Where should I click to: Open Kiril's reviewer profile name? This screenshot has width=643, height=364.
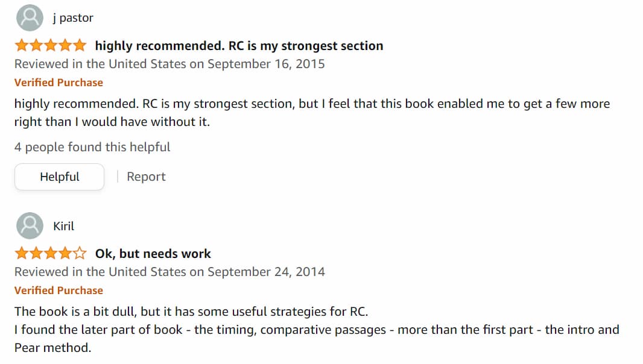[x=63, y=226]
